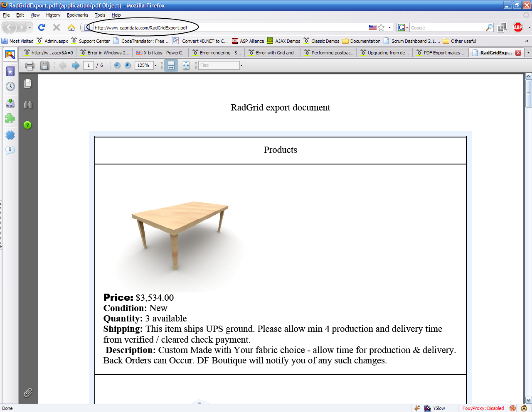532x412 pixels.
Task: Open the PDF attachments paperclip panel
Action: (x=28, y=392)
